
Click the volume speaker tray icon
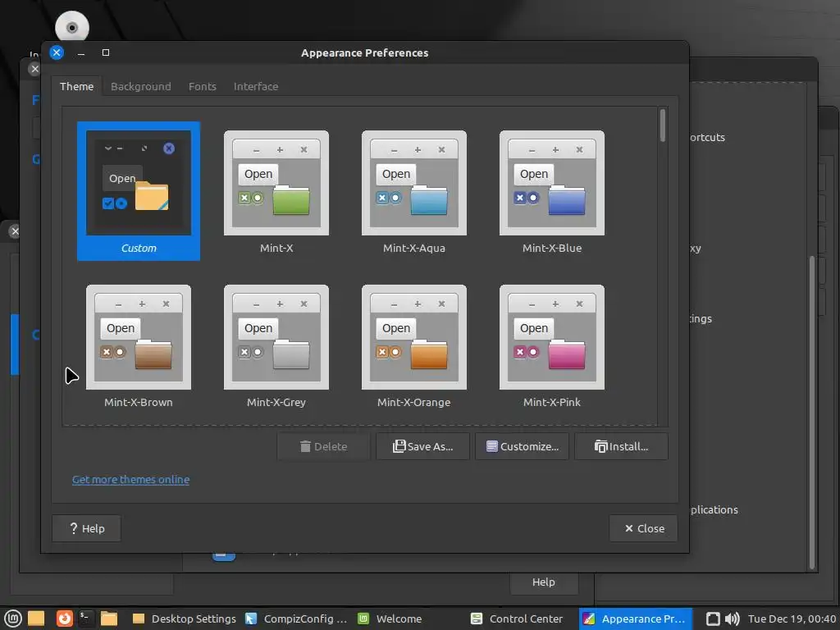[732, 619]
